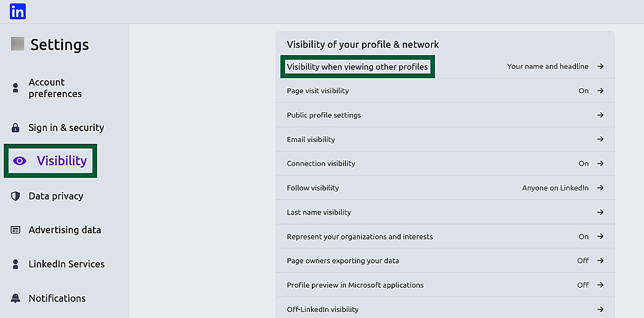Click arrow in Email visibility row
Viewport: 644px width, 318px height.
[600, 139]
